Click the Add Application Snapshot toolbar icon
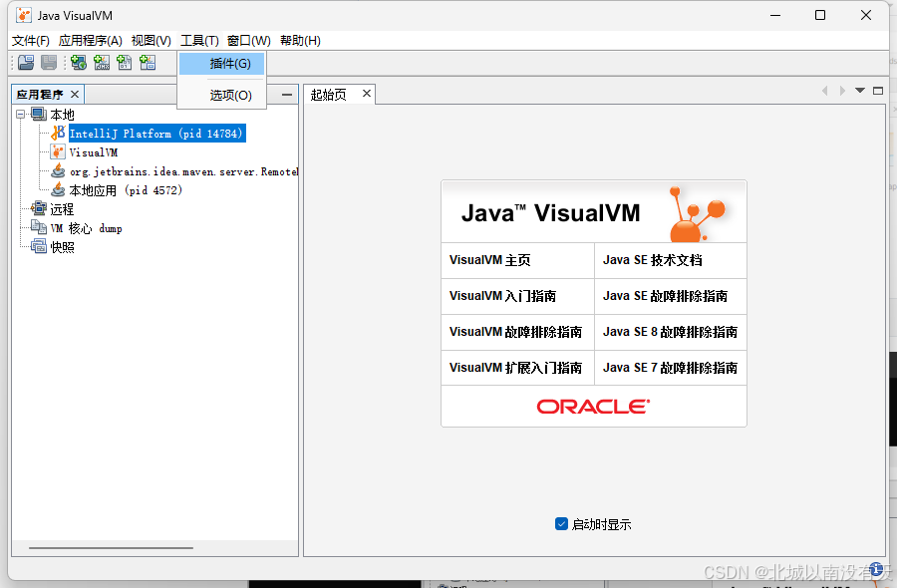897x588 pixels. point(148,63)
